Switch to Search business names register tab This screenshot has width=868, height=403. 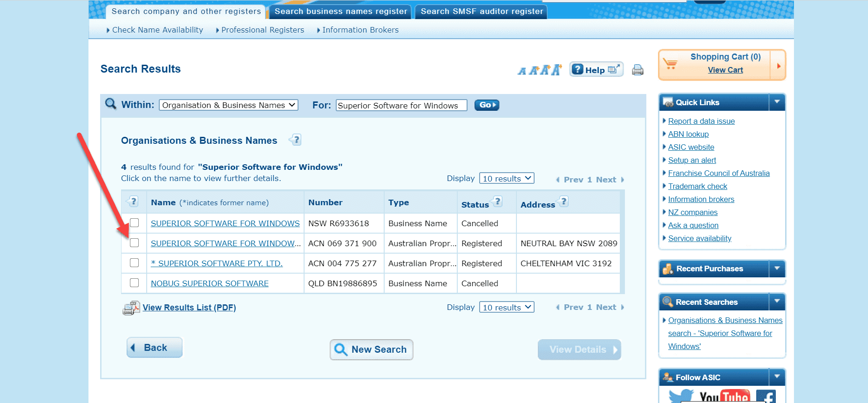pos(340,11)
